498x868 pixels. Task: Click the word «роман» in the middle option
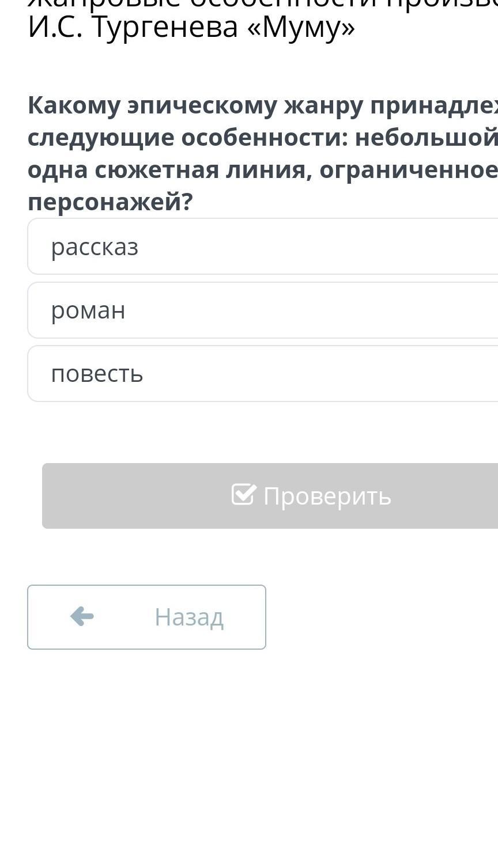88,311
